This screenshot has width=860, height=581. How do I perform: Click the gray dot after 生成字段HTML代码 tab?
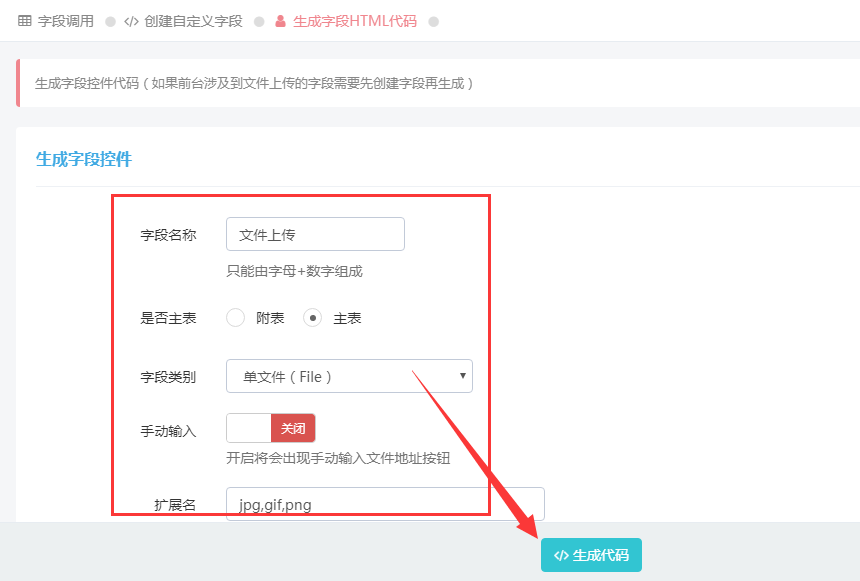[x=433, y=22]
